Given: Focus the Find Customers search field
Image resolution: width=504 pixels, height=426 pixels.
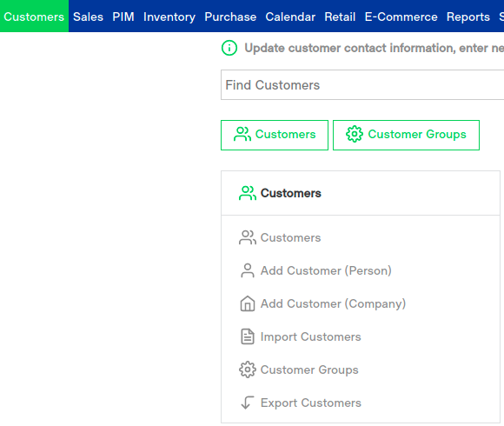Looking at the screenshot, I should pyautogui.click(x=362, y=85).
